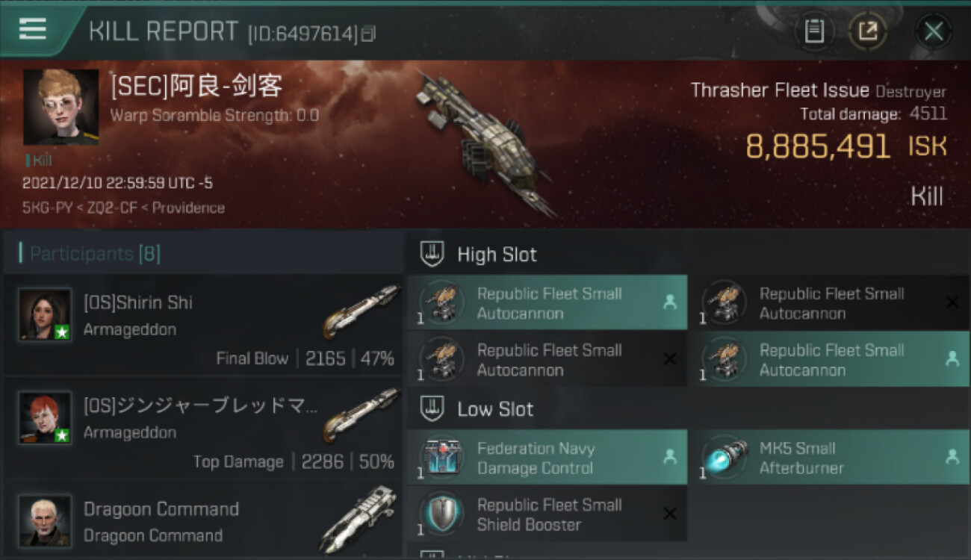Select MK5 Small Afterburner module
Viewport: 971px width, 560px height.
click(x=829, y=458)
